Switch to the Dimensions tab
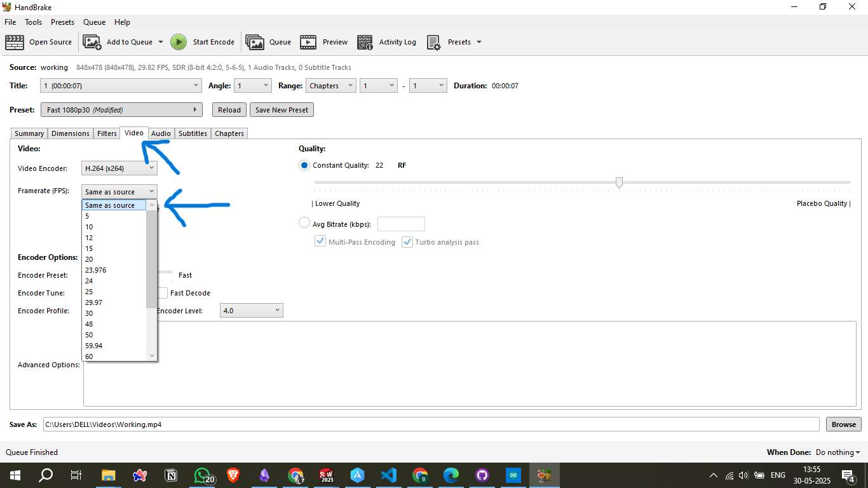This screenshot has height=488, width=868. 71,133
